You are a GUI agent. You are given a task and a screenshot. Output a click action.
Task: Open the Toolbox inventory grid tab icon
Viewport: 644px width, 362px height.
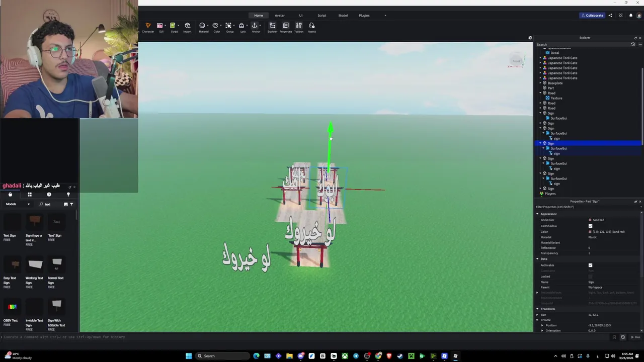pos(30,195)
